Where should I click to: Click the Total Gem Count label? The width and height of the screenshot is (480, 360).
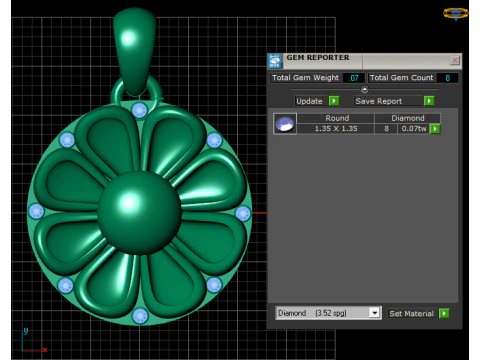coord(401,78)
